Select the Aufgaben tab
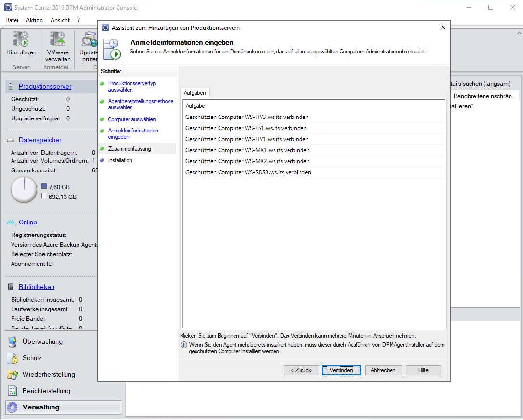523x420 pixels. click(x=195, y=93)
